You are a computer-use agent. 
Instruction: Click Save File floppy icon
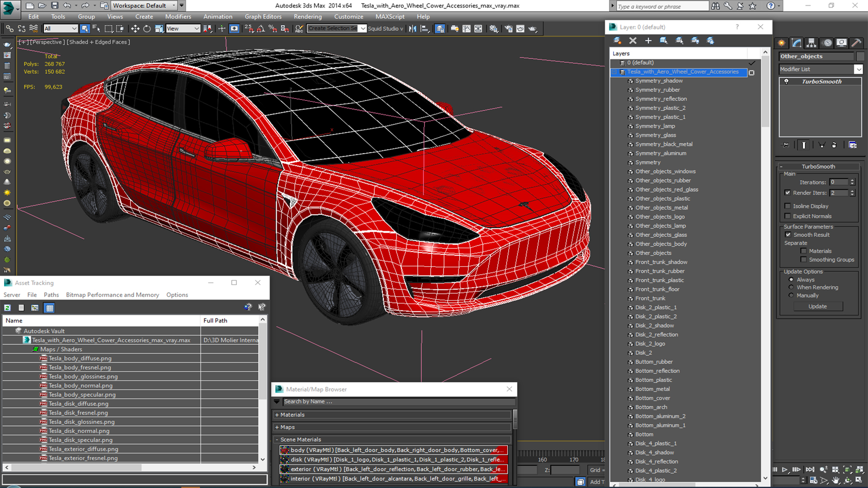pos(55,5)
